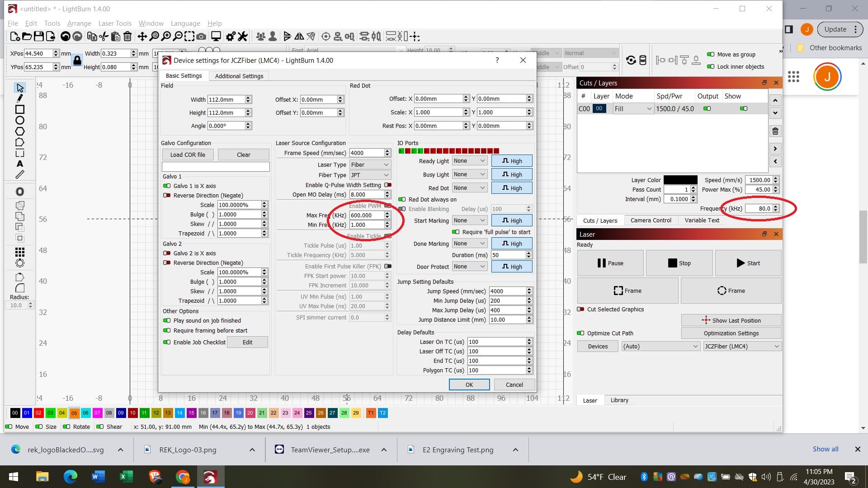The image size is (868, 488).
Task: Toggle Enable Job Checklist
Action: coord(167,342)
